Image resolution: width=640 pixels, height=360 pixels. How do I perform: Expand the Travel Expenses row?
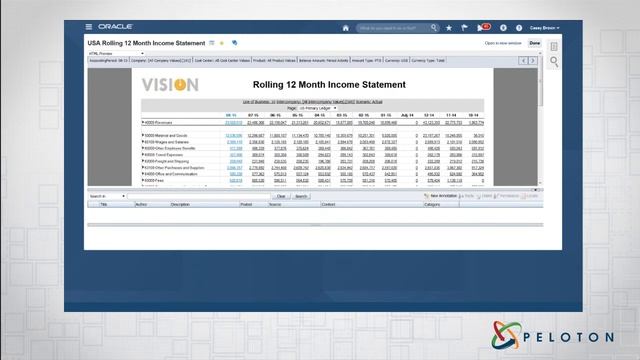143,155
